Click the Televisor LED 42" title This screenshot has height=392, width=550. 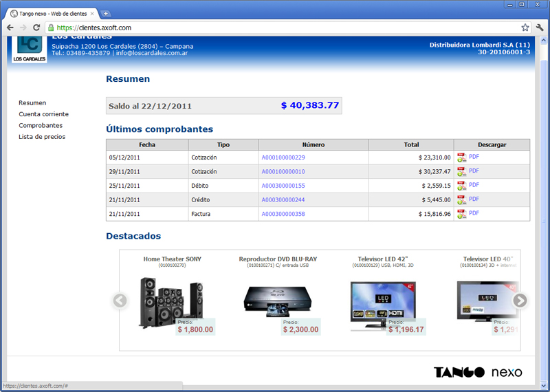pos(383,259)
